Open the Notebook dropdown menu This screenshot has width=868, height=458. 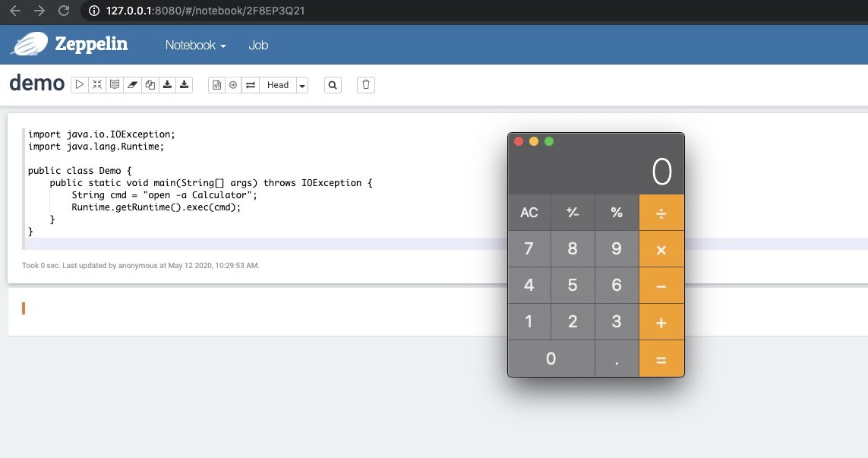point(195,46)
